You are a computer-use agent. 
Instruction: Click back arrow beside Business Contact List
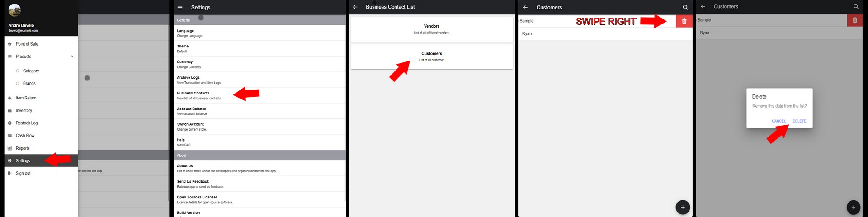[x=355, y=7]
